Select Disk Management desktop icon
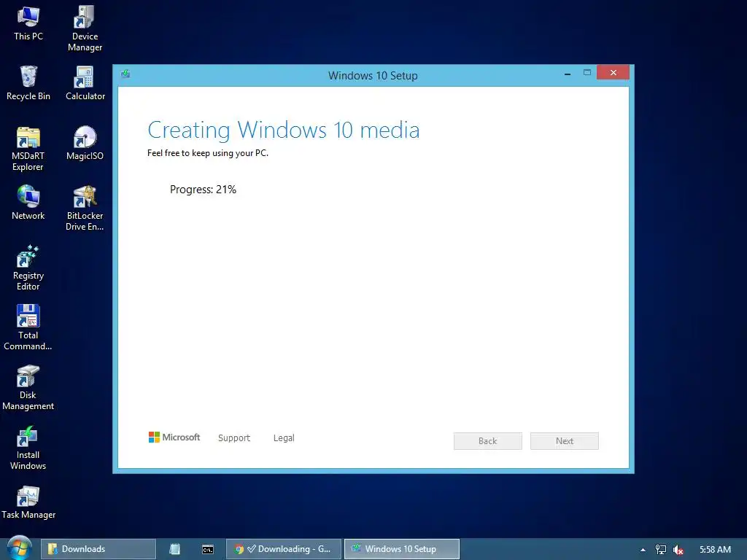 coord(28,388)
